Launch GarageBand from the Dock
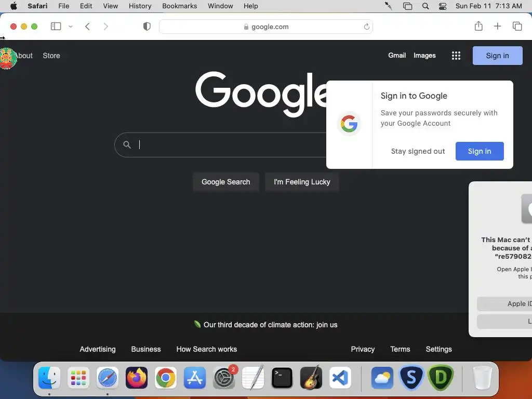 tap(311, 378)
